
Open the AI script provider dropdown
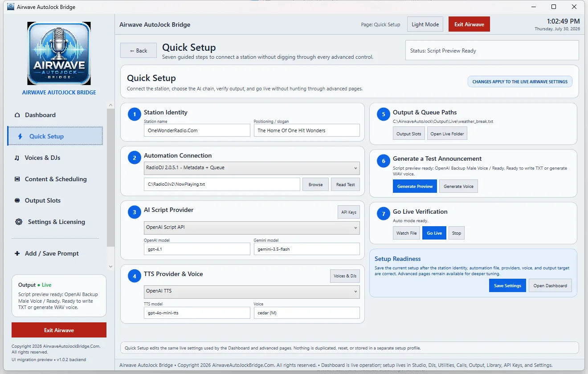pyautogui.click(x=252, y=228)
